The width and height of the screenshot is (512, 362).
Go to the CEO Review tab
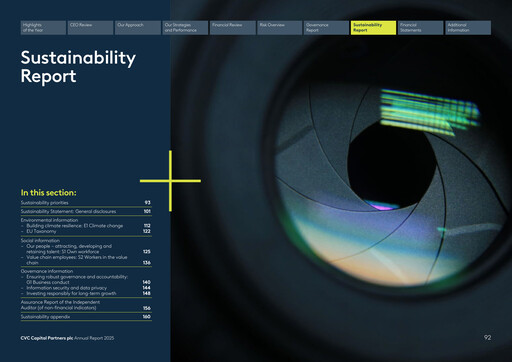point(90,28)
